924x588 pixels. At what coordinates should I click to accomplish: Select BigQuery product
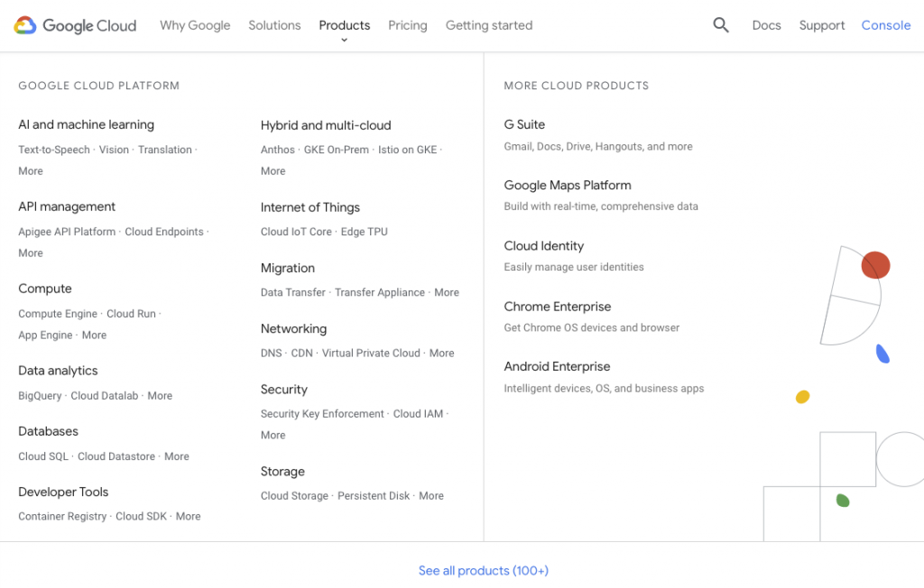tap(40, 395)
